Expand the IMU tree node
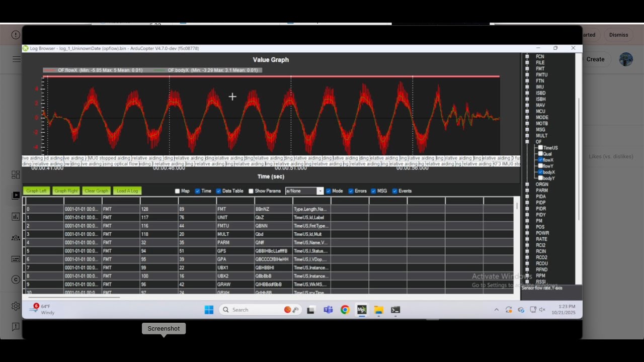The image size is (644, 362). tap(527, 87)
